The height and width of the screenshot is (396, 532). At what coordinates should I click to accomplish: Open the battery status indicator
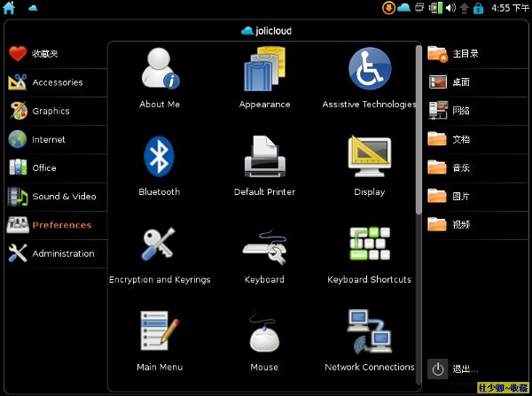tap(435, 8)
